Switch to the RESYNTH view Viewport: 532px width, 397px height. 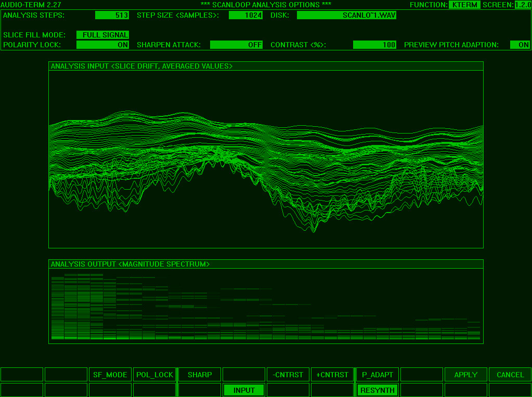coord(376,390)
